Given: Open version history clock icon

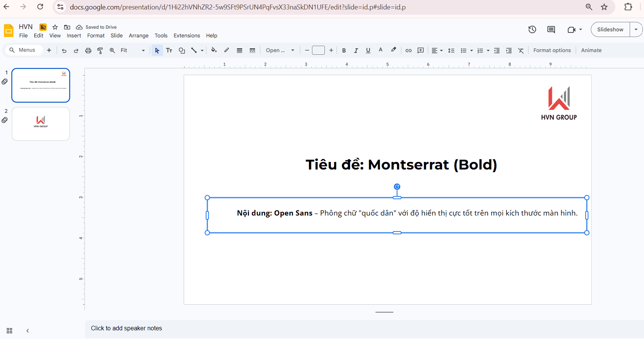Looking at the screenshot, I should [x=532, y=29].
